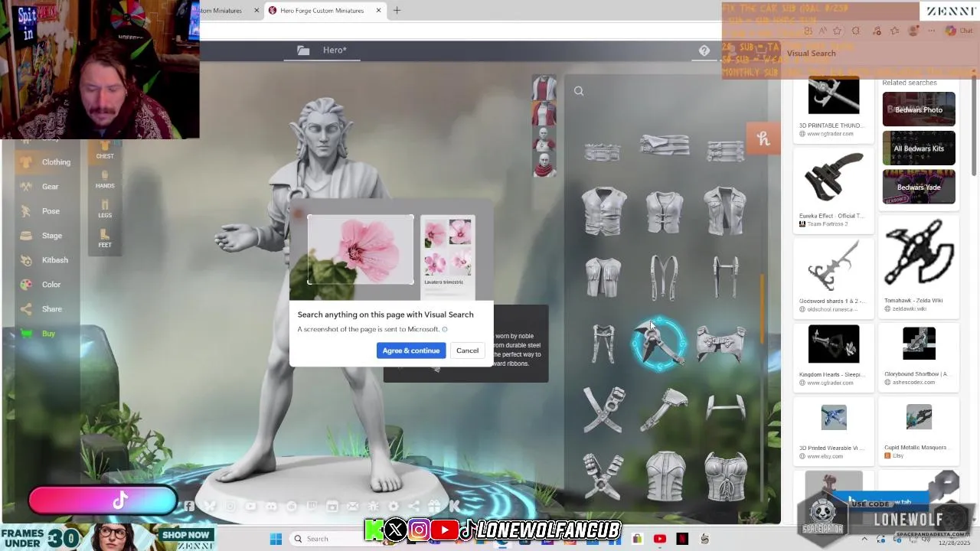Viewport: 980px width, 551px height.
Task: Click Bedwars Photo related search
Action: (x=919, y=109)
